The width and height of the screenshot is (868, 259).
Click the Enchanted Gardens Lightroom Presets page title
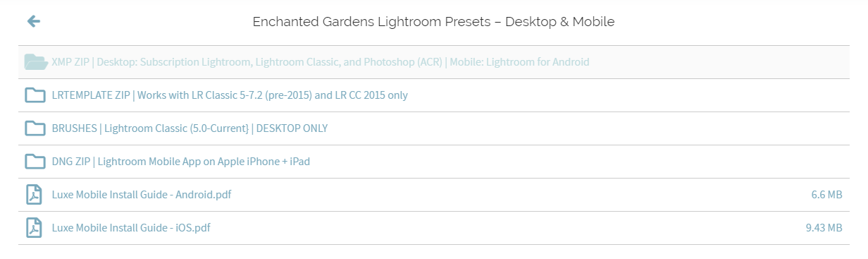click(x=434, y=22)
